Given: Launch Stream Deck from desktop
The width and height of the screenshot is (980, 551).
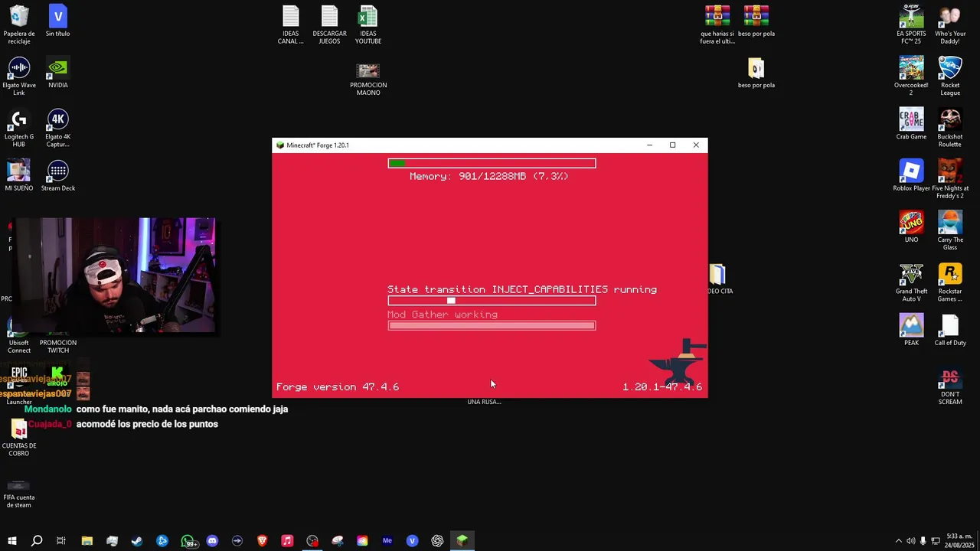Looking at the screenshot, I should [x=58, y=175].
